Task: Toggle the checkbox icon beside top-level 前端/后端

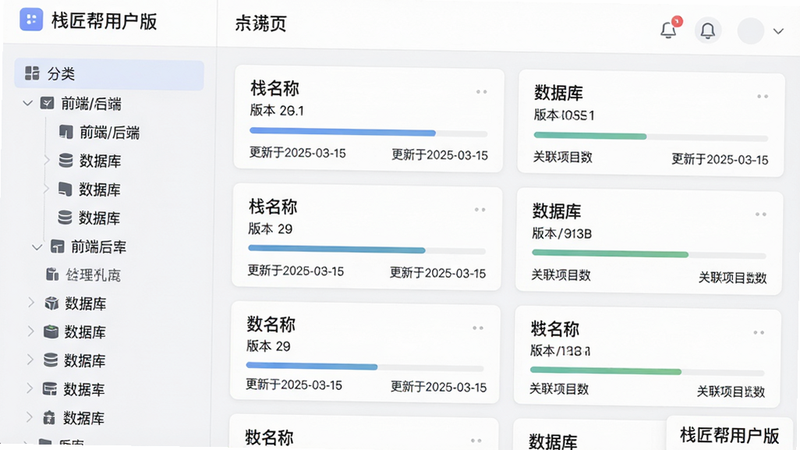Action: [47, 103]
